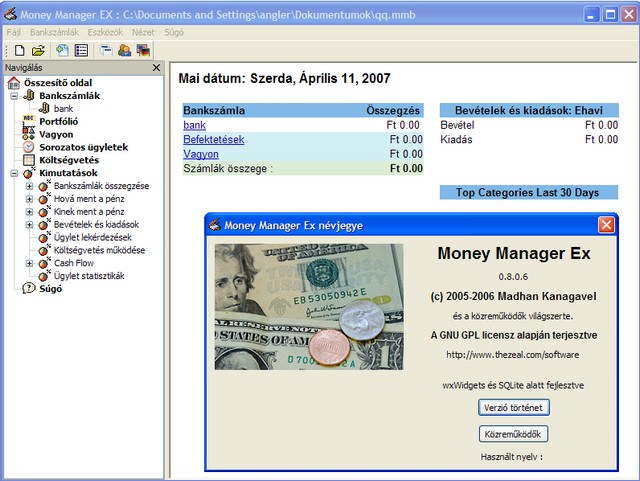Viewport: 640px width, 481px height.
Task: Click the Portfólió stock icon
Action: [29, 120]
